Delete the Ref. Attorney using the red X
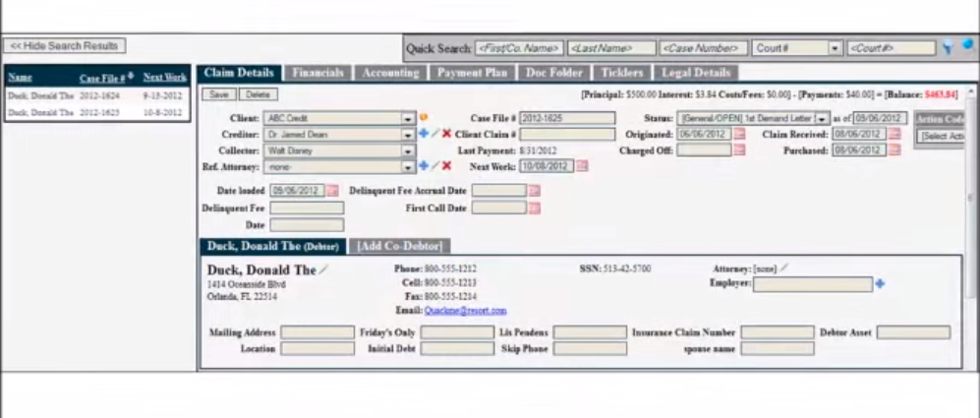This screenshot has width=980, height=418. (x=446, y=166)
